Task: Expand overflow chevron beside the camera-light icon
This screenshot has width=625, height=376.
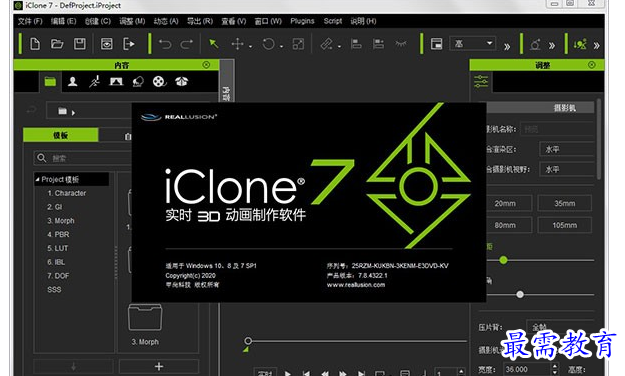Action: coord(552,46)
